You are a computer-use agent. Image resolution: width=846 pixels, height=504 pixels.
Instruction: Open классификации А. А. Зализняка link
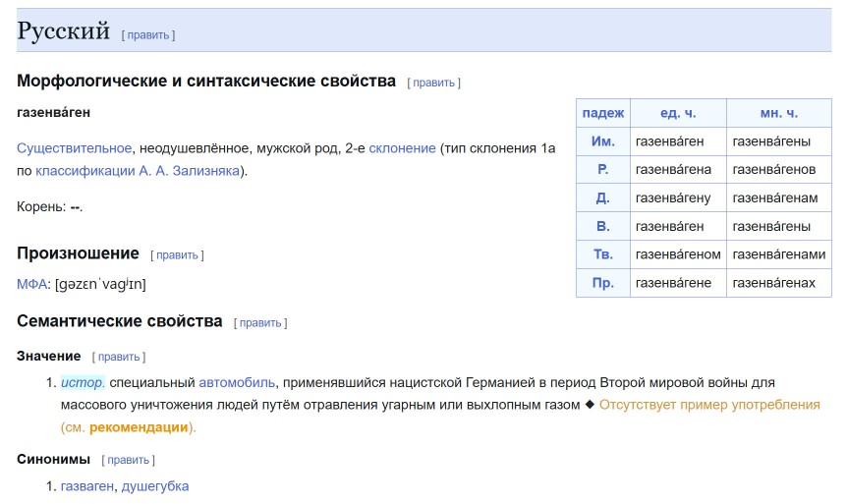click(x=138, y=171)
